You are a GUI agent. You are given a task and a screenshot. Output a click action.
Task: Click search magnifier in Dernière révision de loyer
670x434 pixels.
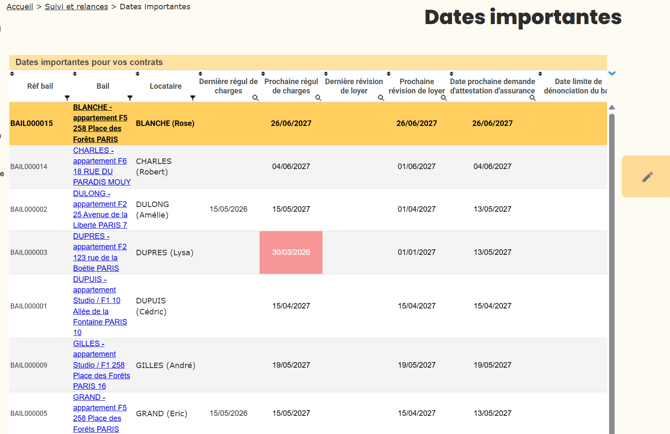(x=381, y=98)
